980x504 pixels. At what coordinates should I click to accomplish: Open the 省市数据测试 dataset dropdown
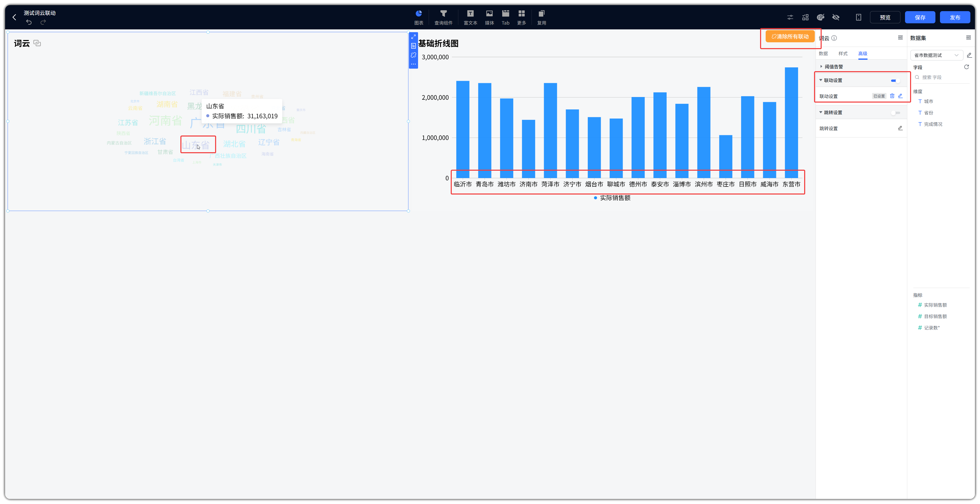tap(936, 55)
